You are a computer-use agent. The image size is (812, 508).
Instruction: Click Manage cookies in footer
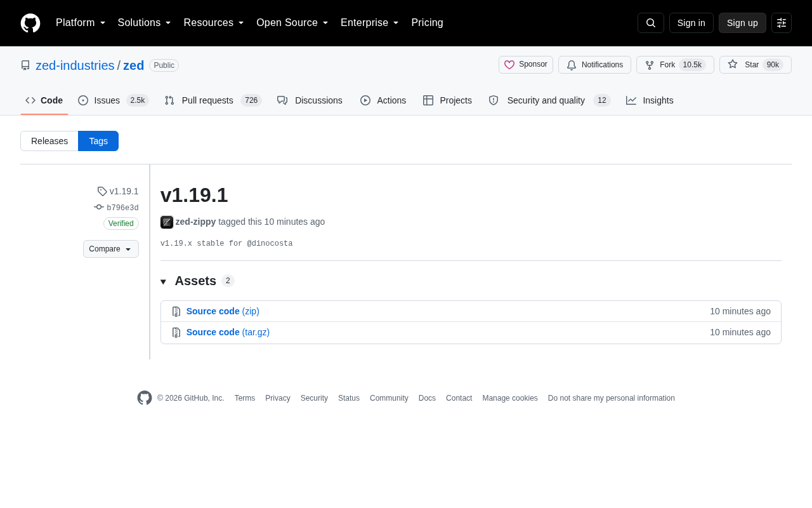coord(510,398)
